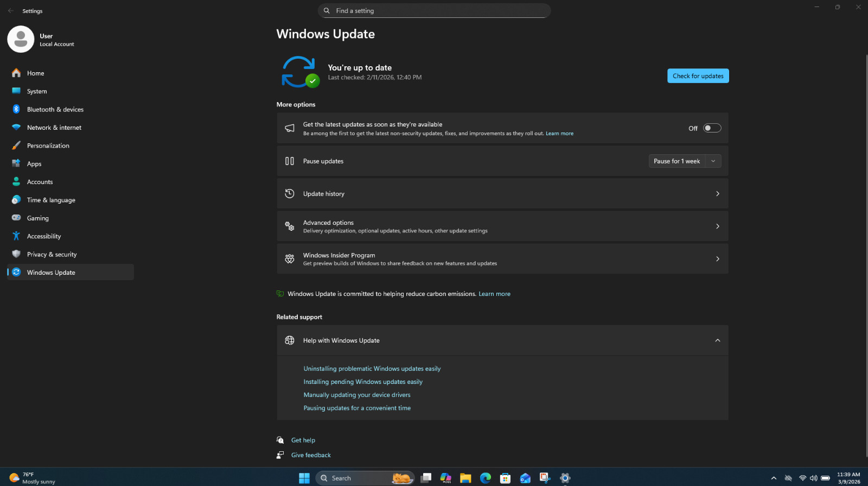
Task: Open Update history via its chevron
Action: 718,194
